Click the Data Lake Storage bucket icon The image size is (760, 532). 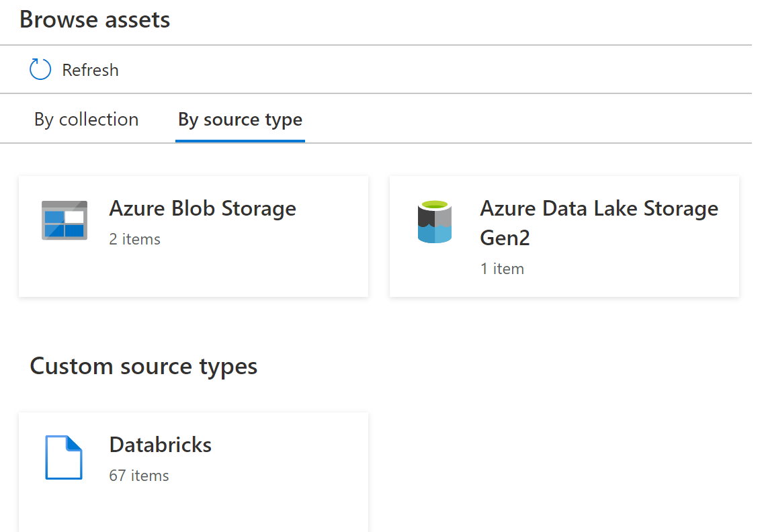435,222
